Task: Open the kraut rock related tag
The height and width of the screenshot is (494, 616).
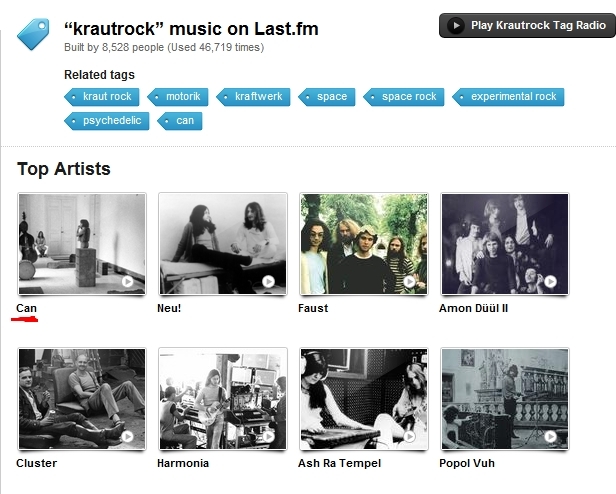Action: pyautogui.click(x=102, y=97)
